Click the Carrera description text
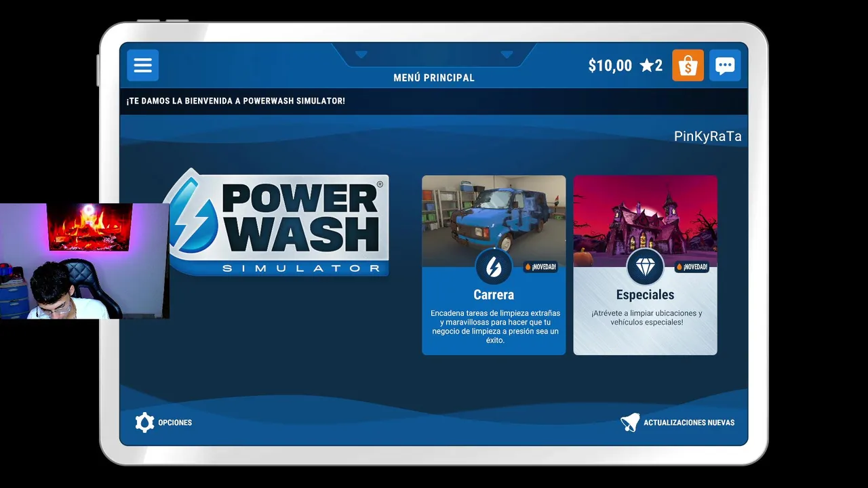Viewport: 868px width, 488px height. pos(495,327)
